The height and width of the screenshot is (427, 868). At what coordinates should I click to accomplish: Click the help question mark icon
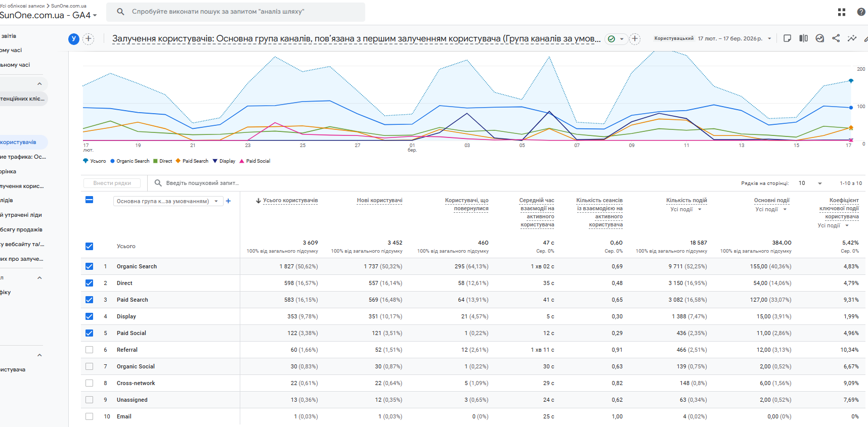(861, 12)
